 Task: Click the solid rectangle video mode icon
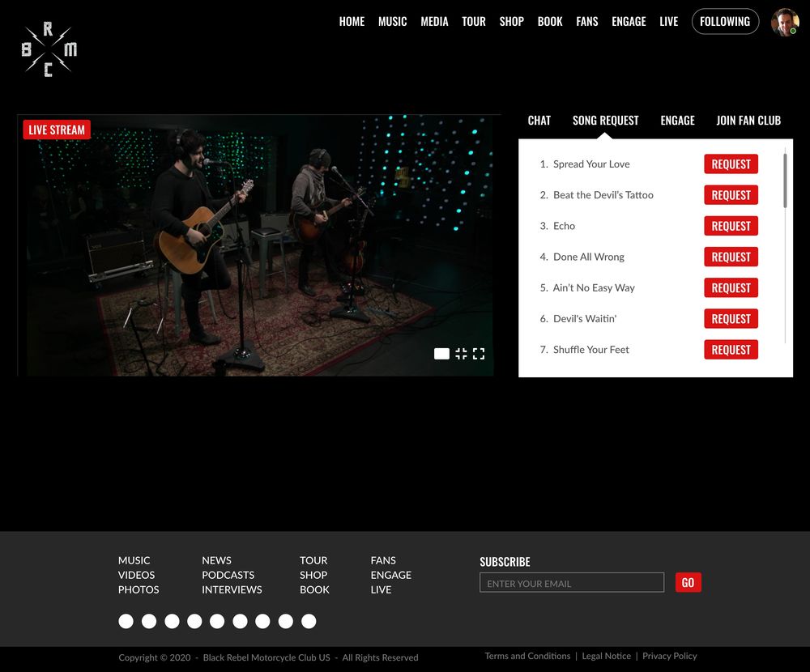pyautogui.click(x=441, y=353)
